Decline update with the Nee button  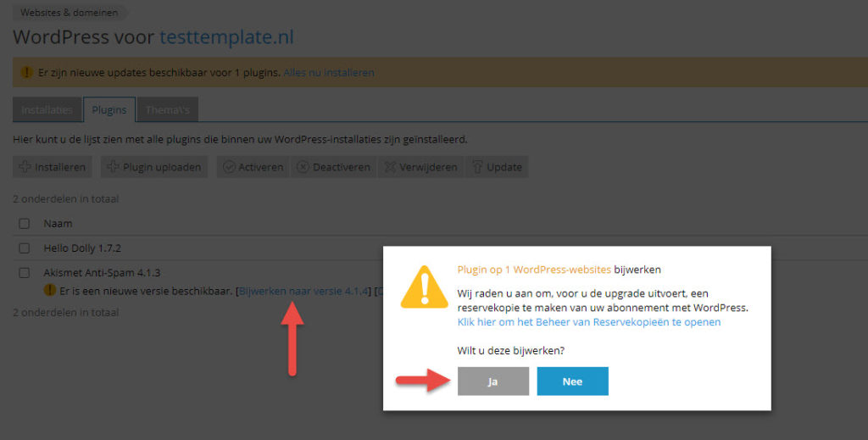572,382
